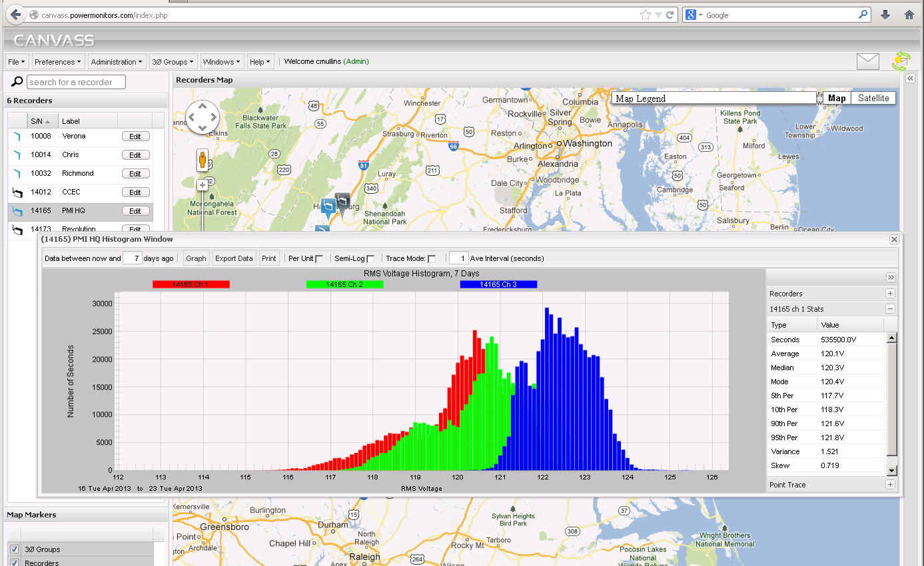Click the search for a recorder field

click(x=75, y=81)
